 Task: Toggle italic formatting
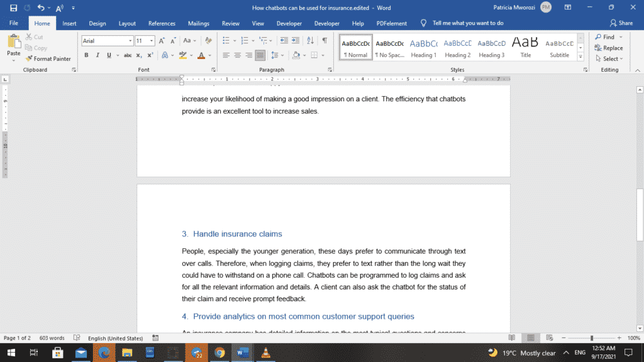(96, 54)
